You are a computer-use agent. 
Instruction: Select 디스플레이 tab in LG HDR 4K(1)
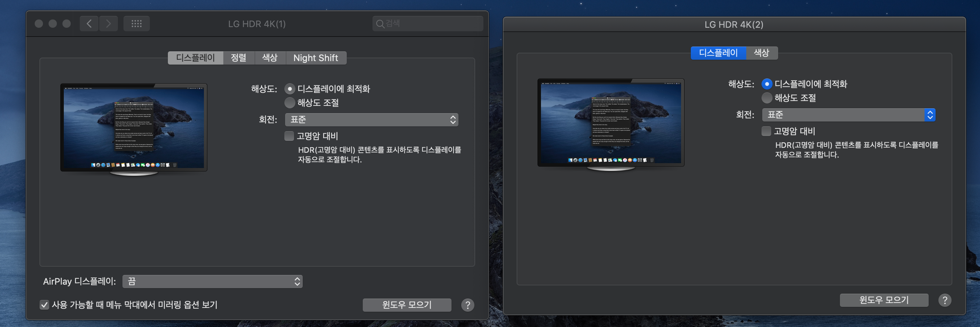(x=196, y=58)
